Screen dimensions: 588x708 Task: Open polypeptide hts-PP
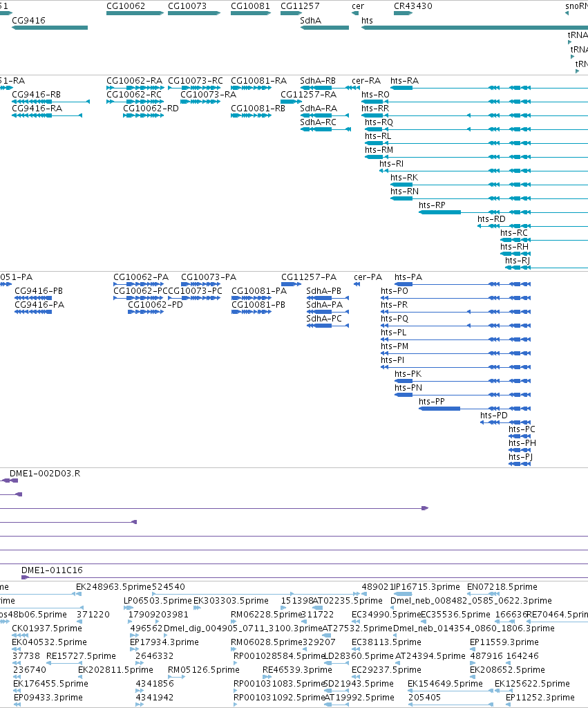(475, 409)
